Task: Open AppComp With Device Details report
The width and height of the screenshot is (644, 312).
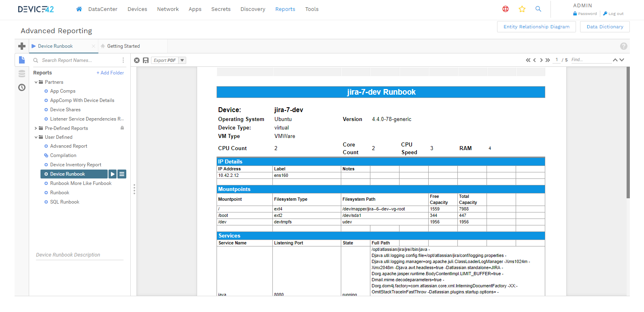Action: tap(82, 100)
